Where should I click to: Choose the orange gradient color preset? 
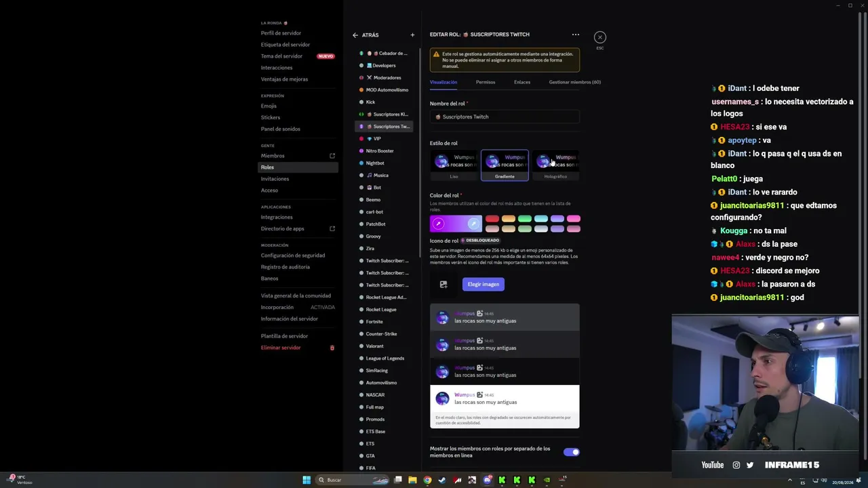(508, 219)
